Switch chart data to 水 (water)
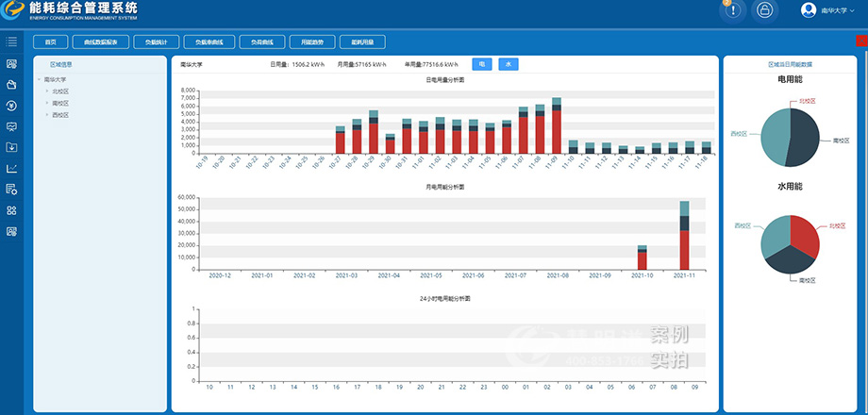 click(x=509, y=64)
